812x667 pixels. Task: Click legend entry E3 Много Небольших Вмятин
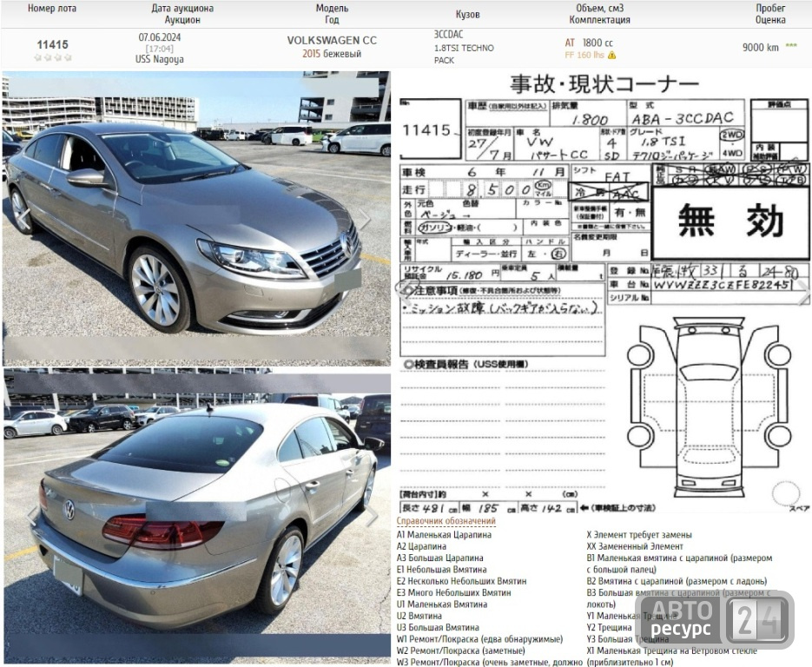(x=454, y=593)
